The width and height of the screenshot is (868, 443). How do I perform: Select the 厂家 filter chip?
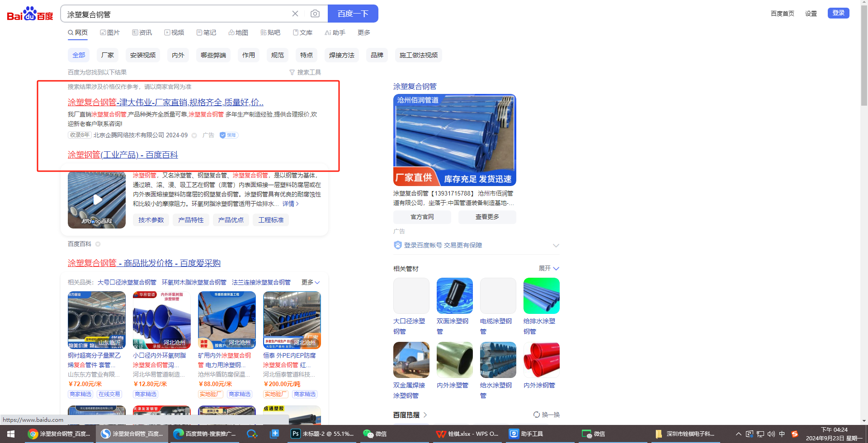tap(108, 55)
